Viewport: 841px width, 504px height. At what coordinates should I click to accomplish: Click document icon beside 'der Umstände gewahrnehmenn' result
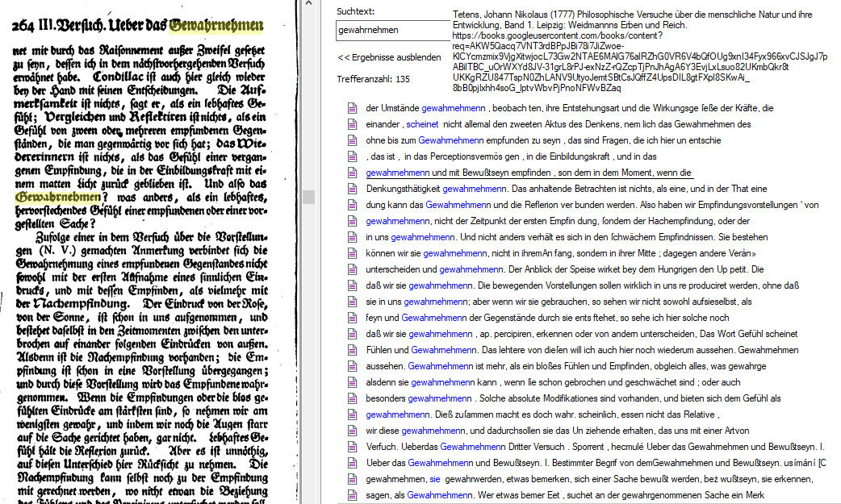point(352,108)
